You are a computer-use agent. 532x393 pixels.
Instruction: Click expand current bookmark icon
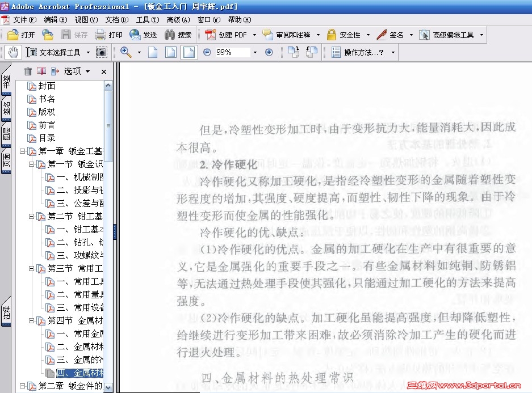pyautogui.click(x=55, y=71)
